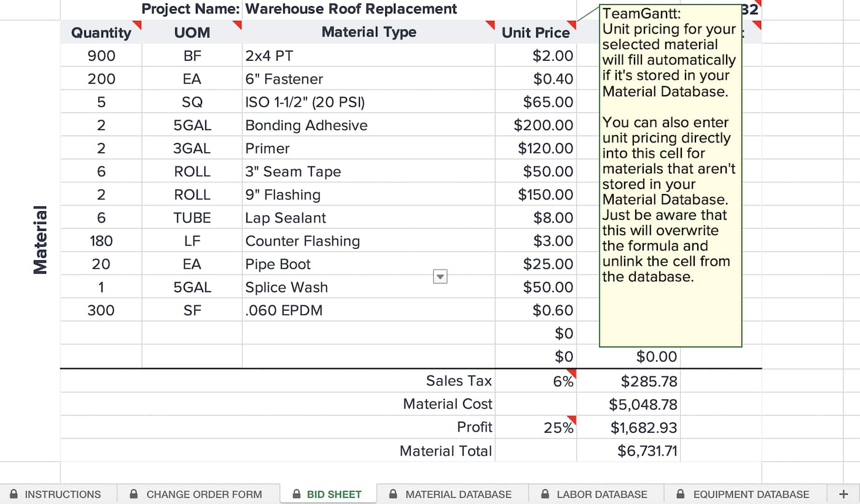Click the $65.00 unit price cell
The image size is (860, 504).
[x=536, y=102]
